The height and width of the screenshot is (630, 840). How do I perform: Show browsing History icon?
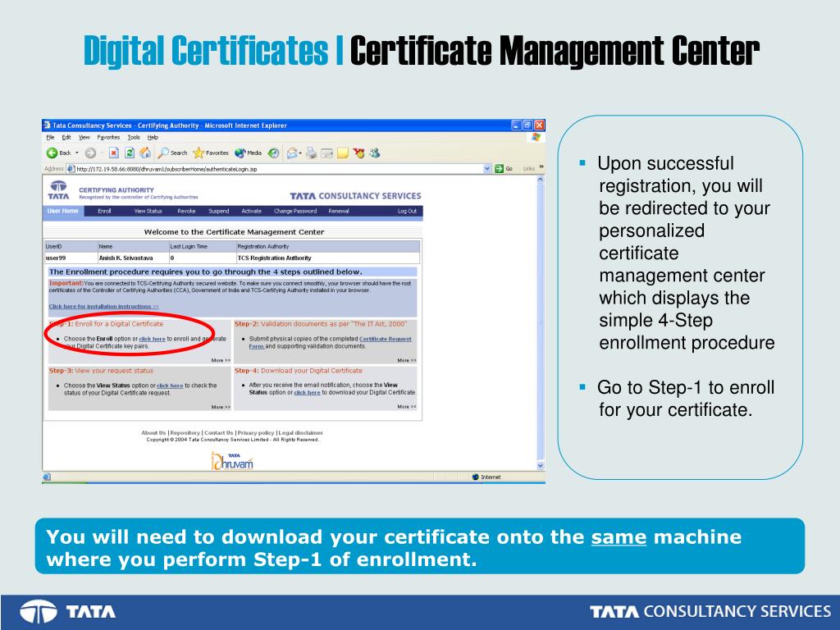point(274,153)
